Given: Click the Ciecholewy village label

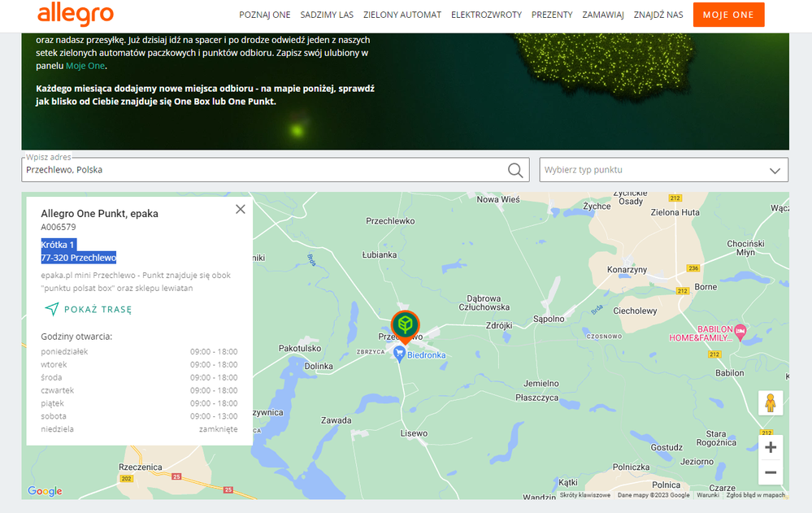Looking at the screenshot, I should click(x=635, y=311).
